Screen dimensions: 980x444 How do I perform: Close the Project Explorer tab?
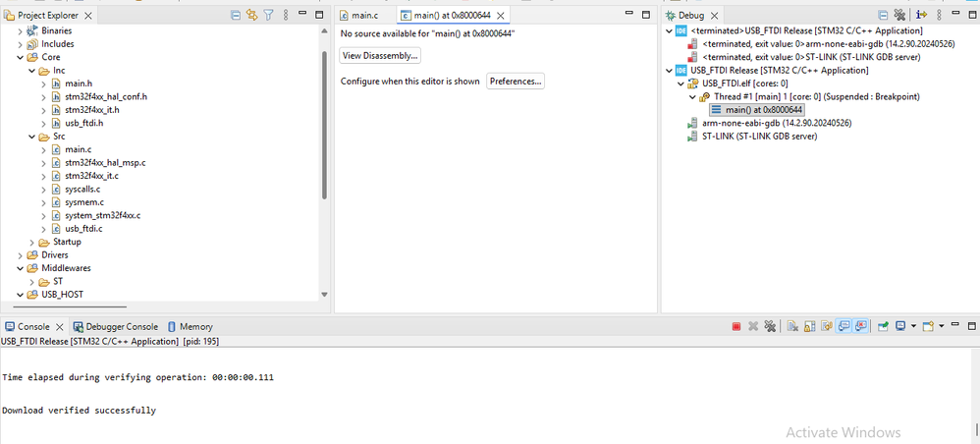[88, 15]
